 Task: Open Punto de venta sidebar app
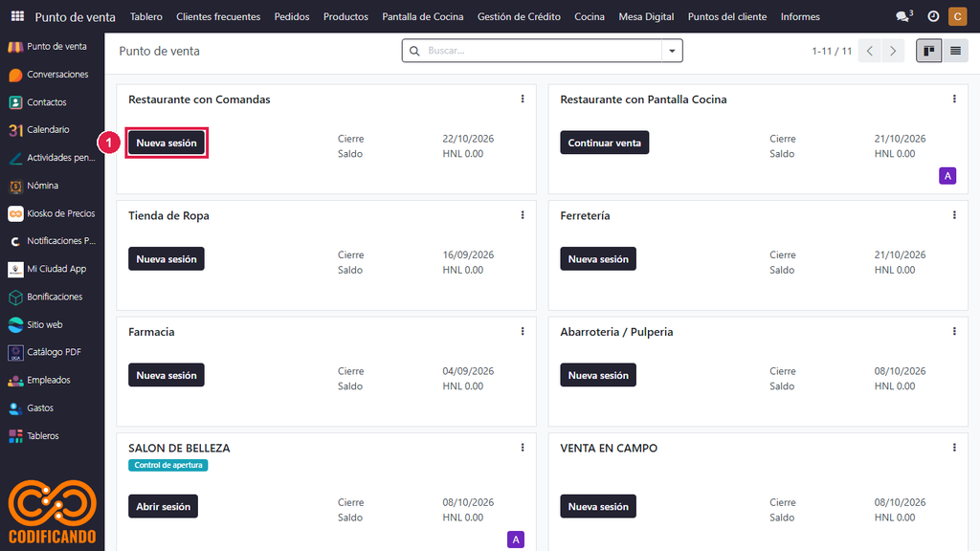click(48, 46)
